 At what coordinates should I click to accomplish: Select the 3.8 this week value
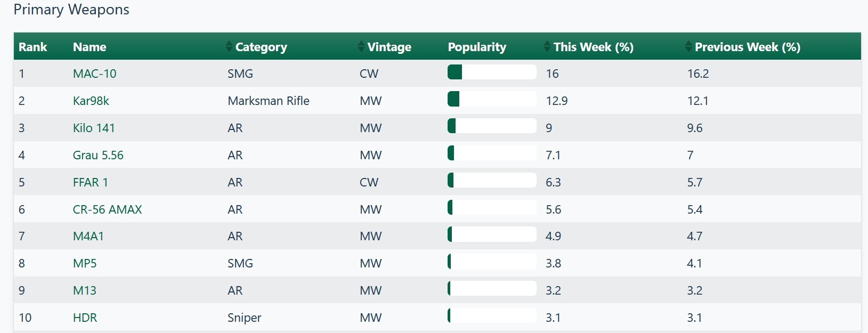coord(553,263)
